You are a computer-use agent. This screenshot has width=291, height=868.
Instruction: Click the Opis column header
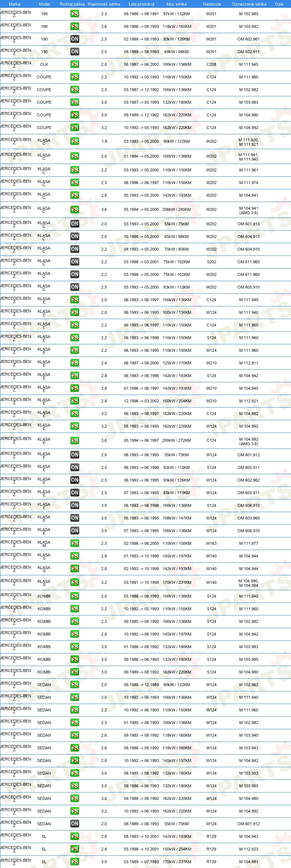279,4
